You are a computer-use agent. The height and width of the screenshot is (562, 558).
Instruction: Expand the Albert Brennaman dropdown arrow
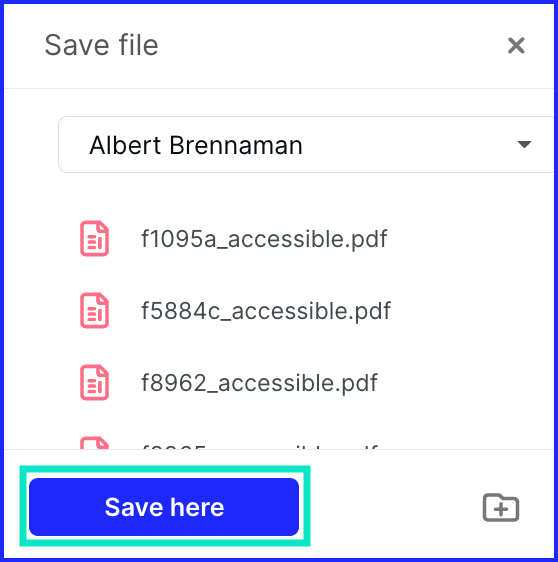(x=524, y=144)
